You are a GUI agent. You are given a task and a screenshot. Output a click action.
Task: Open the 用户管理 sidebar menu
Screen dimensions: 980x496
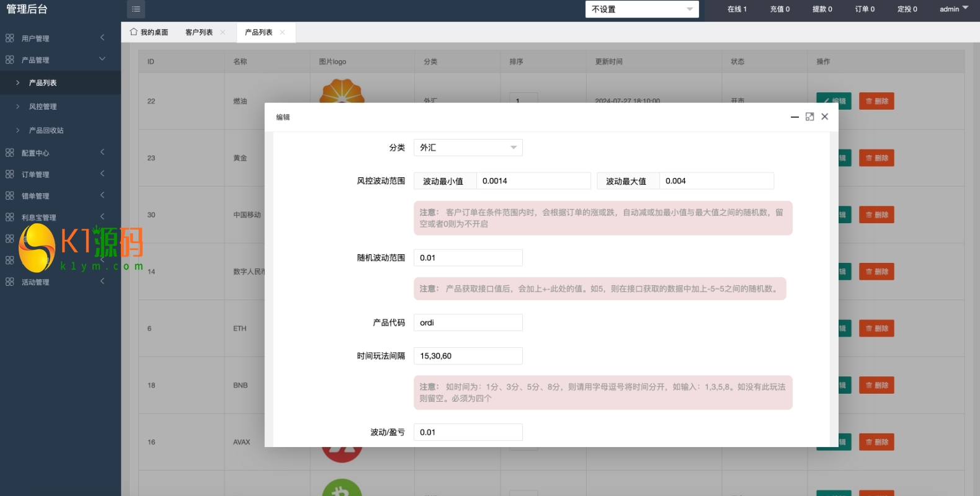click(x=60, y=38)
